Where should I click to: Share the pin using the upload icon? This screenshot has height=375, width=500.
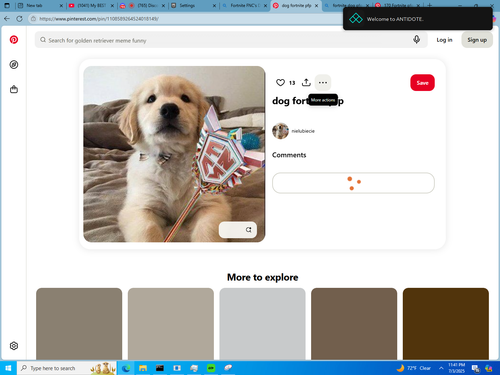point(306,82)
